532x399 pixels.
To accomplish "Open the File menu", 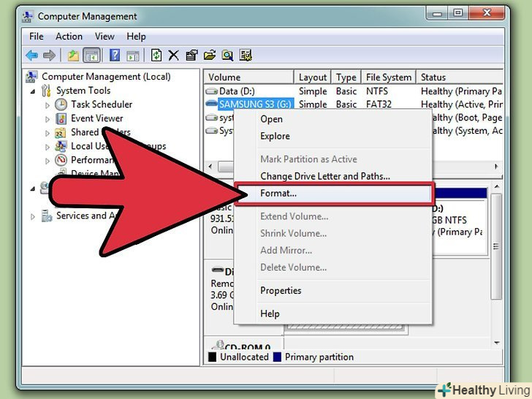I will (37, 37).
